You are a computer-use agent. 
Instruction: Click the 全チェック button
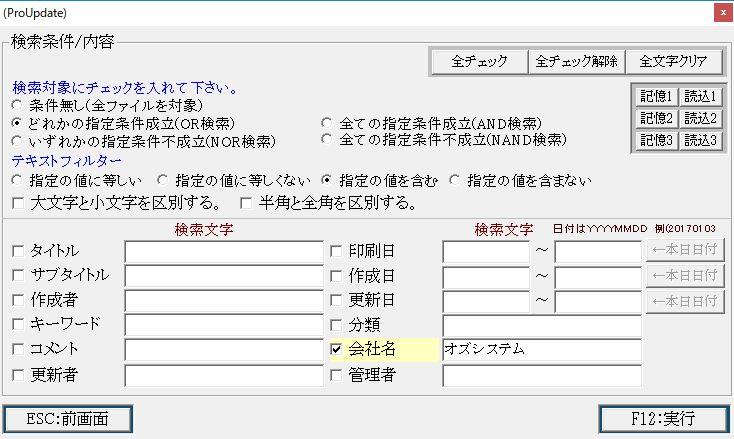[x=479, y=61]
